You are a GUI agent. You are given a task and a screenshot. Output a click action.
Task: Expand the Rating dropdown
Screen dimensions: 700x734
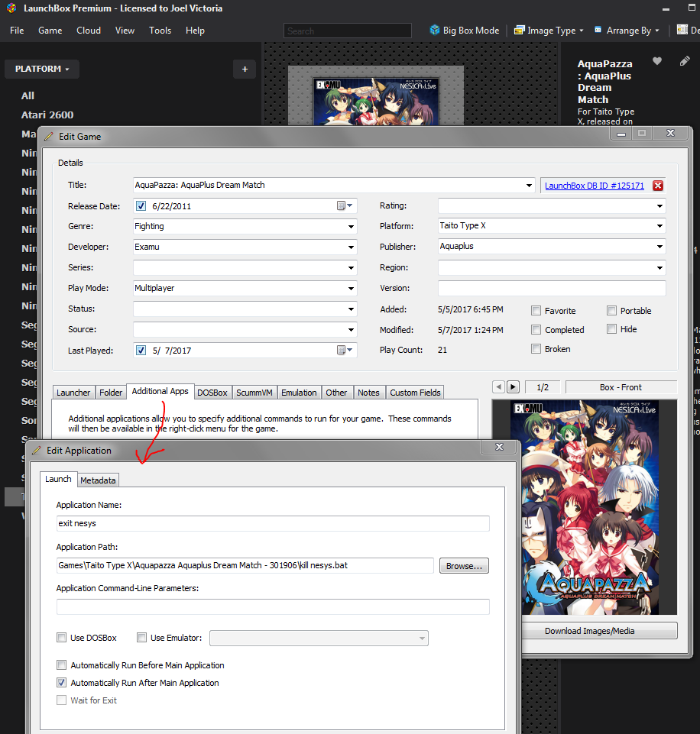point(659,206)
